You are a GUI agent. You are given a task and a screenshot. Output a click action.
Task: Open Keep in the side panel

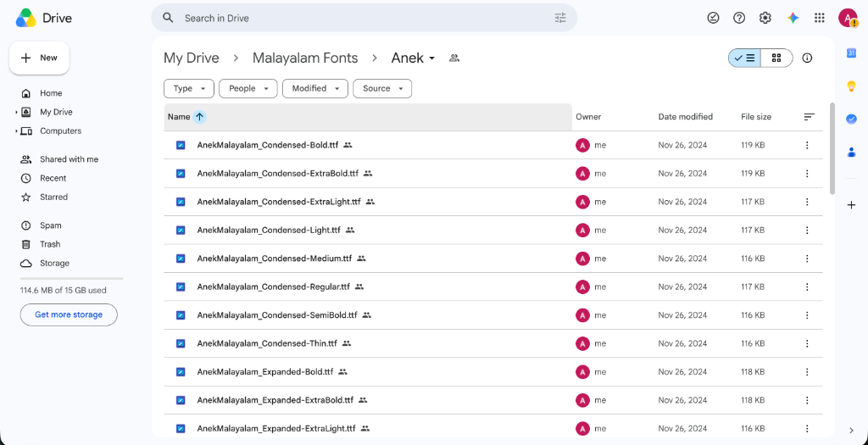coord(851,86)
